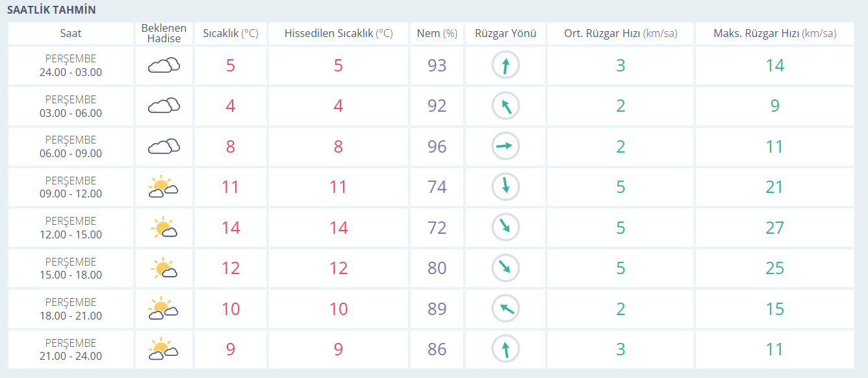Click the sunny weather icon for 12.00 - 15.00
The height and width of the screenshot is (378, 868).
click(164, 228)
